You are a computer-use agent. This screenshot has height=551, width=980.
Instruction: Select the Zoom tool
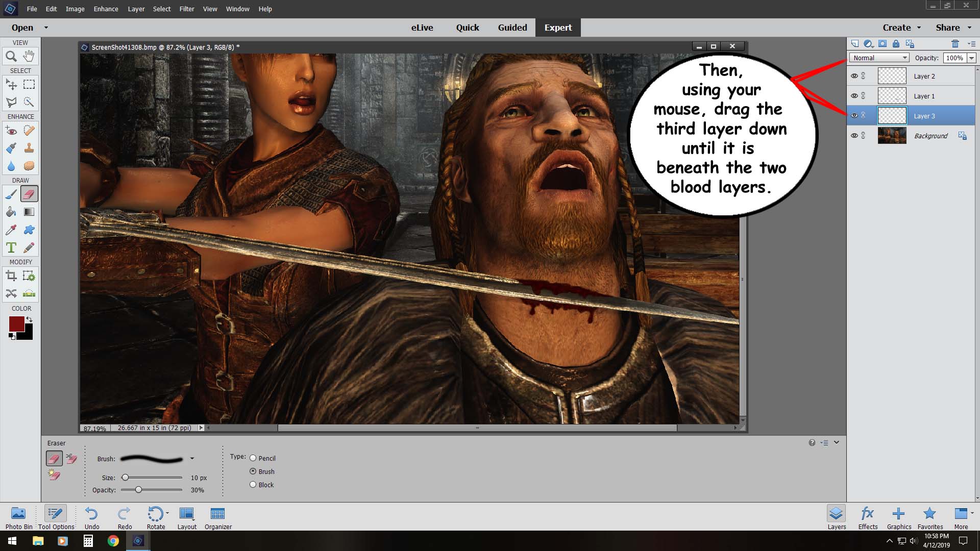(11, 56)
